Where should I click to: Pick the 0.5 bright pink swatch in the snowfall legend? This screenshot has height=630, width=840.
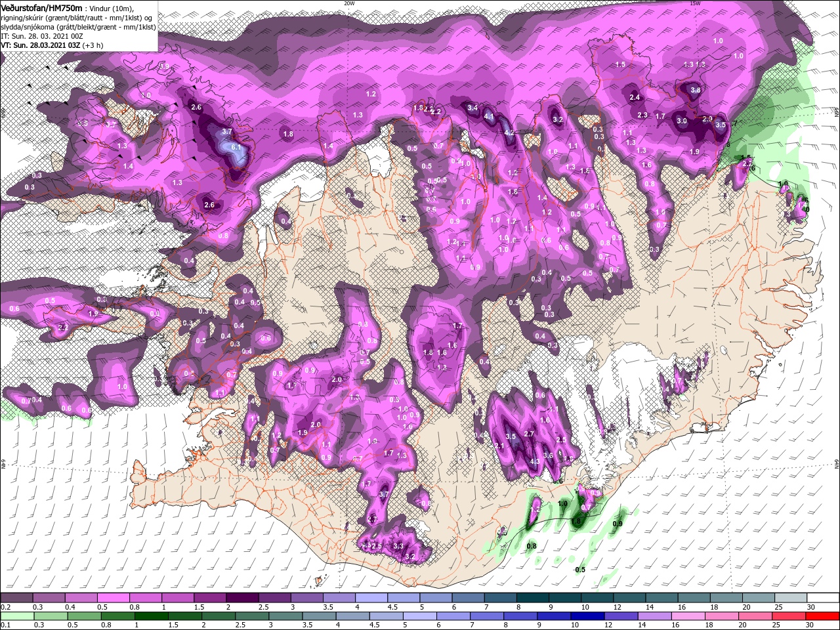tap(113, 598)
